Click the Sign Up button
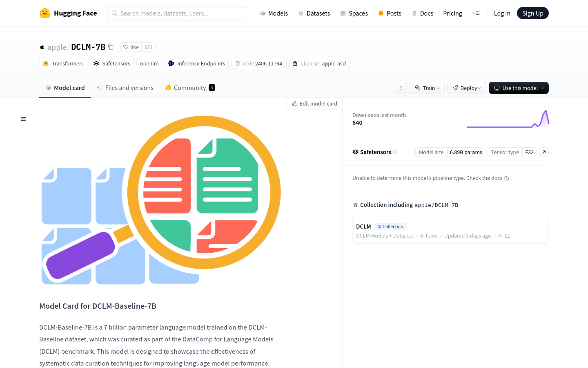 click(532, 13)
